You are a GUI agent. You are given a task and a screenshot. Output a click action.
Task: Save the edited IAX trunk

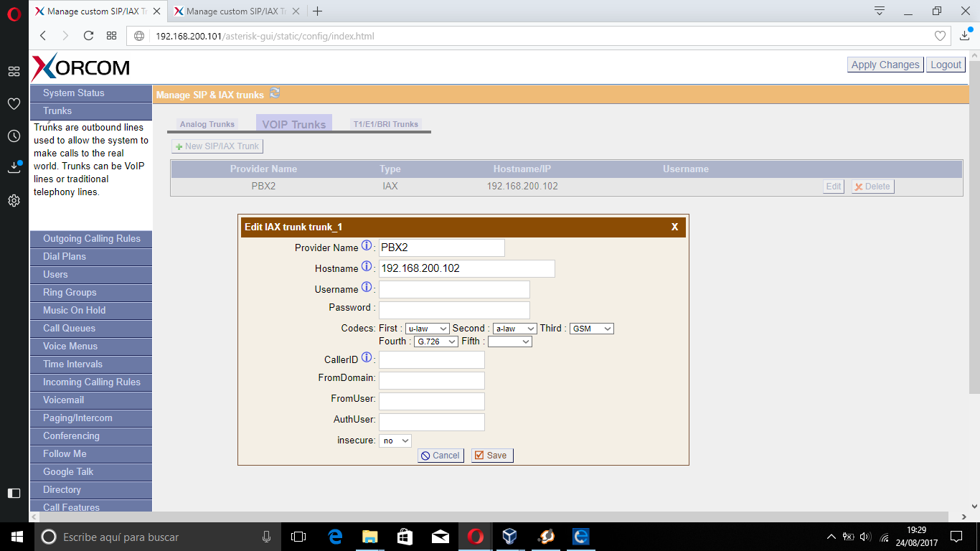491,455
